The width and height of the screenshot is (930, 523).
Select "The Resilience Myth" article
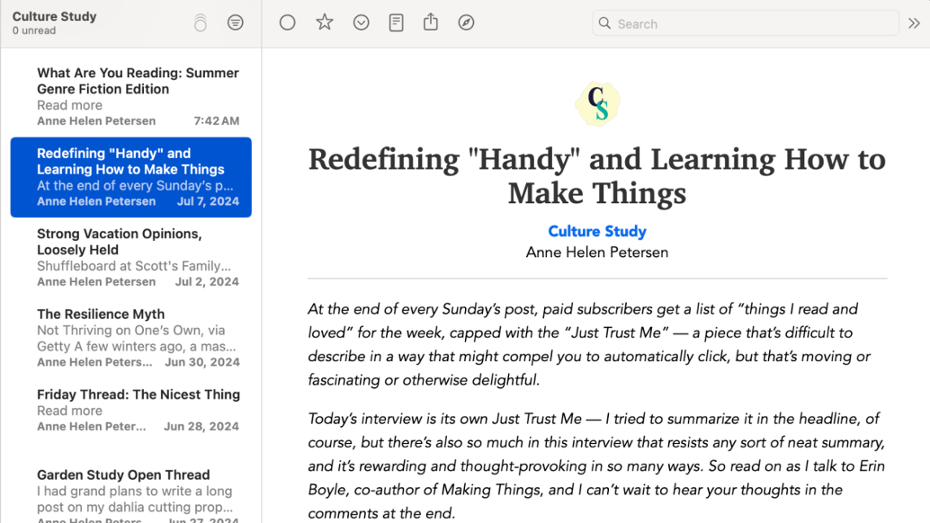pyautogui.click(x=138, y=337)
